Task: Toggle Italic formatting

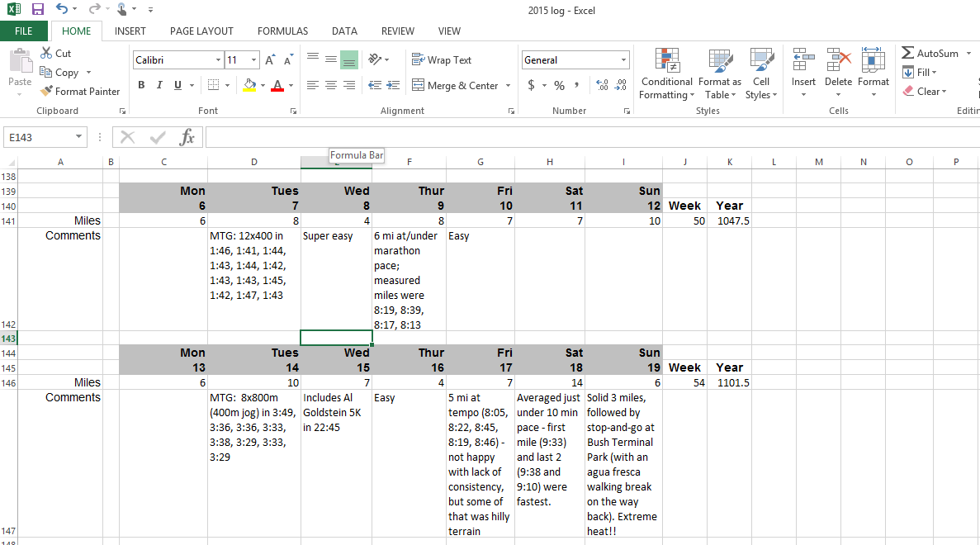Action: [x=159, y=85]
